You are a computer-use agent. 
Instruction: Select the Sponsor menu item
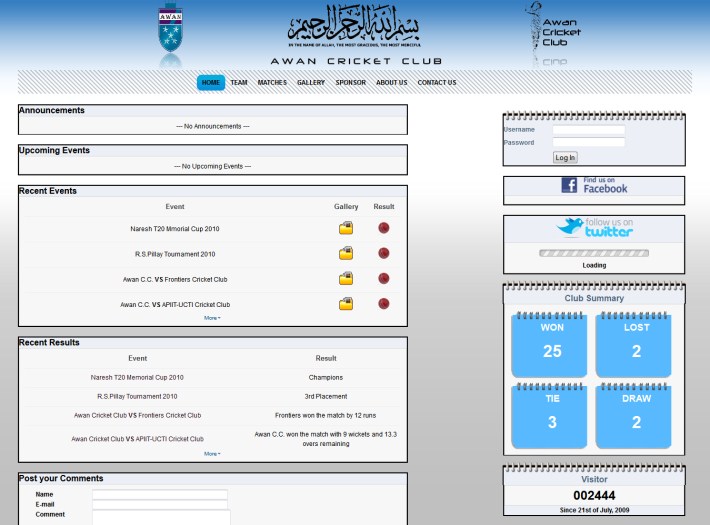point(350,83)
